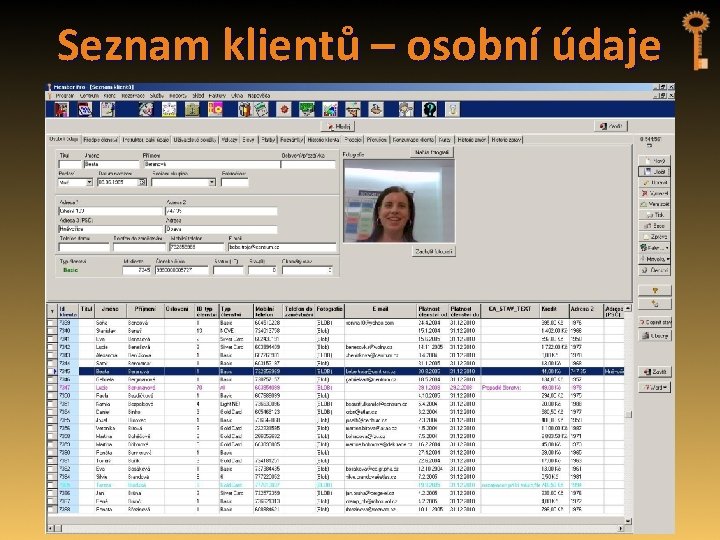Save the record with the Uložit button
The image size is (720, 540).
pos(655,172)
